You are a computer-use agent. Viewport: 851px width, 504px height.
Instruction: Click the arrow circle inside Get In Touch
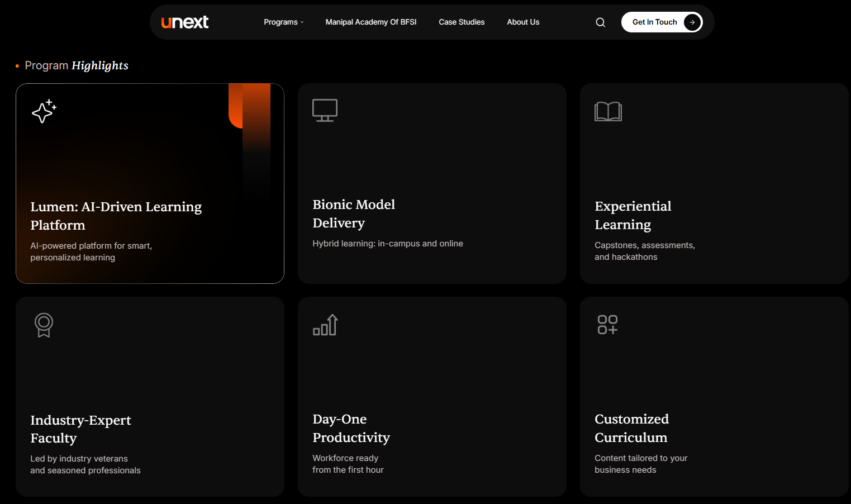(x=692, y=22)
